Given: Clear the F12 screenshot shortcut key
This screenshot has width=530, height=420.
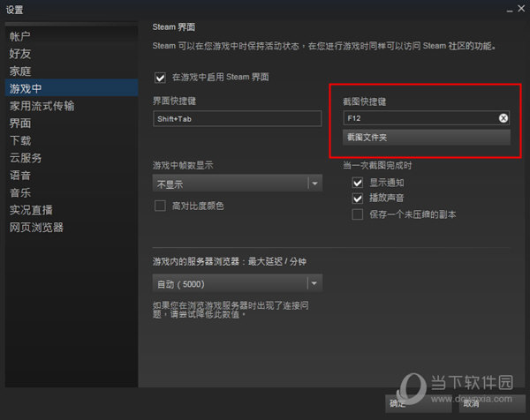Looking at the screenshot, I should coord(503,118).
